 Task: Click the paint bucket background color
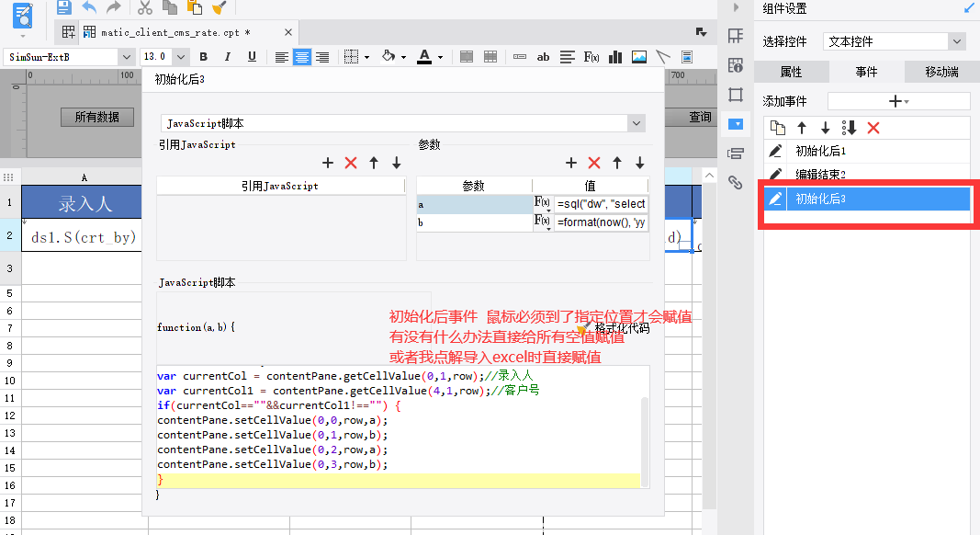click(x=389, y=56)
